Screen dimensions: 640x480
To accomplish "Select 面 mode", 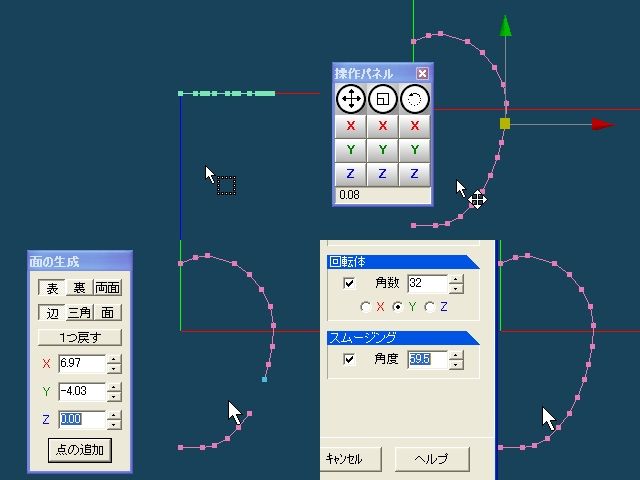I will coord(107,313).
